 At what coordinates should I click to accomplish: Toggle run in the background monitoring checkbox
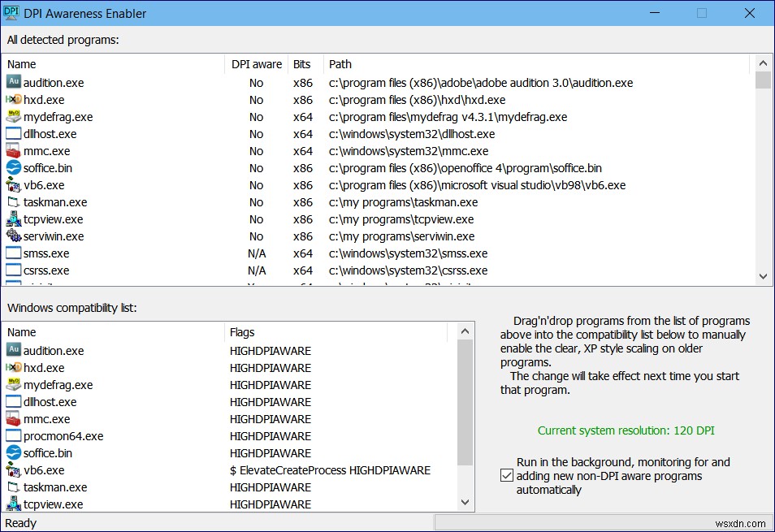tap(507, 476)
